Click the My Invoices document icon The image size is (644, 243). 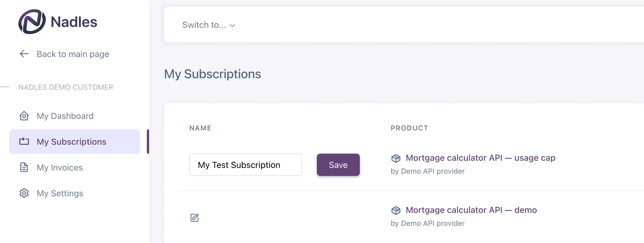(24, 167)
